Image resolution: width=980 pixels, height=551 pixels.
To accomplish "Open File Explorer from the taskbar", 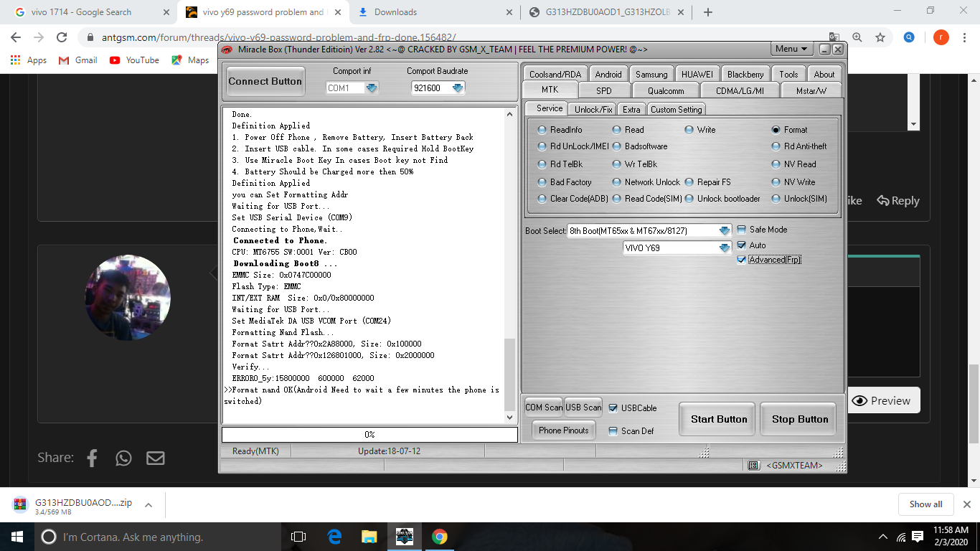I will coord(369,537).
